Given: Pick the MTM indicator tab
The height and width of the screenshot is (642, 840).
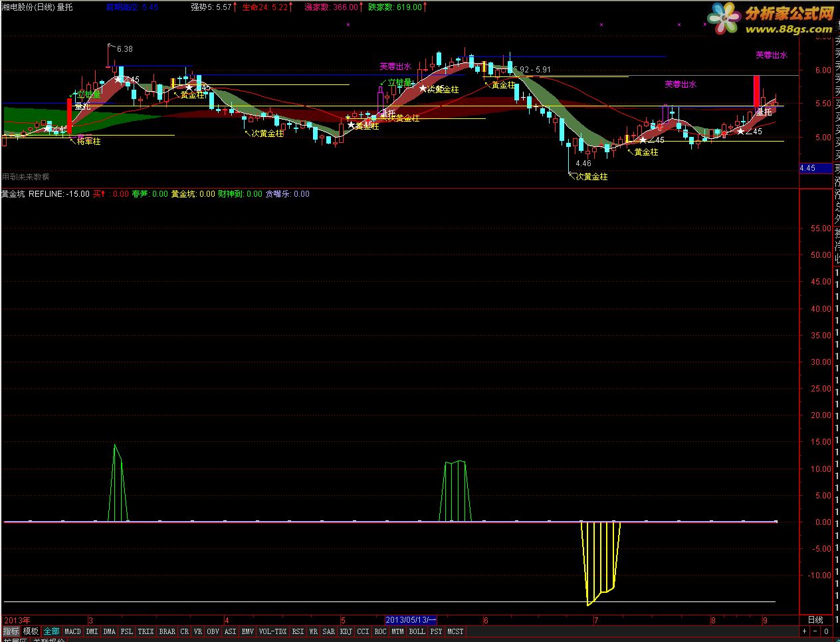Looking at the screenshot, I should (397, 631).
